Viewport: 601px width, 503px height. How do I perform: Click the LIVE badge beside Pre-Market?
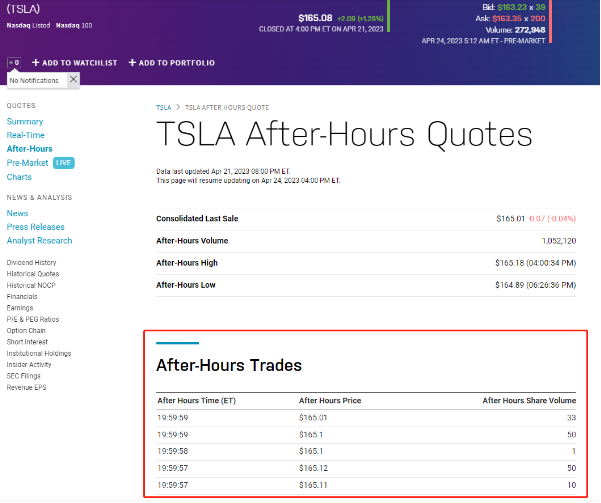(x=64, y=162)
